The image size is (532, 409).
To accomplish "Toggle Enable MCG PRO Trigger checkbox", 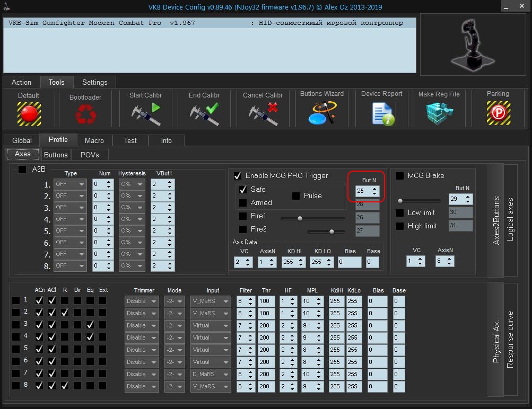I will pyautogui.click(x=238, y=175).
